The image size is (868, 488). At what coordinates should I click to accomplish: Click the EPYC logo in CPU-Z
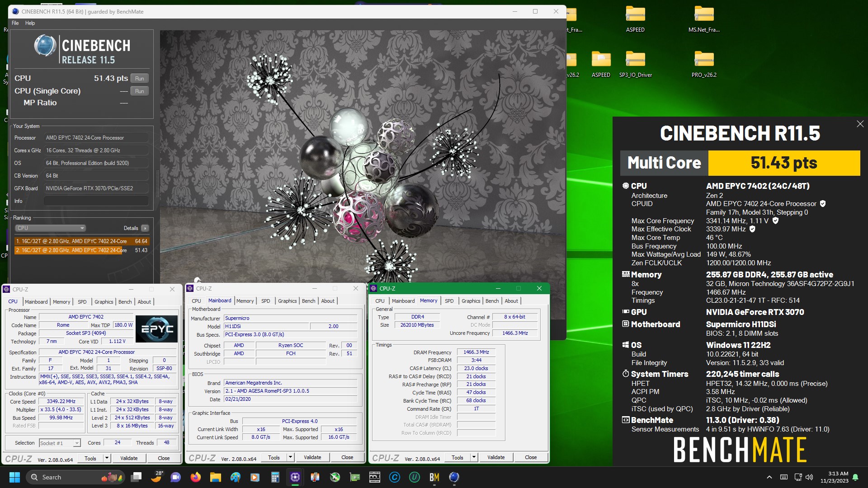[x=157, y=329]
